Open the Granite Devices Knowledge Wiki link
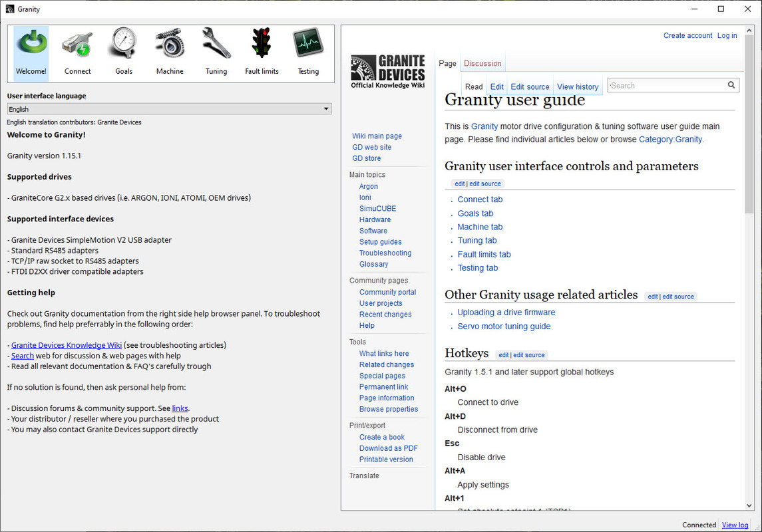 66,345
